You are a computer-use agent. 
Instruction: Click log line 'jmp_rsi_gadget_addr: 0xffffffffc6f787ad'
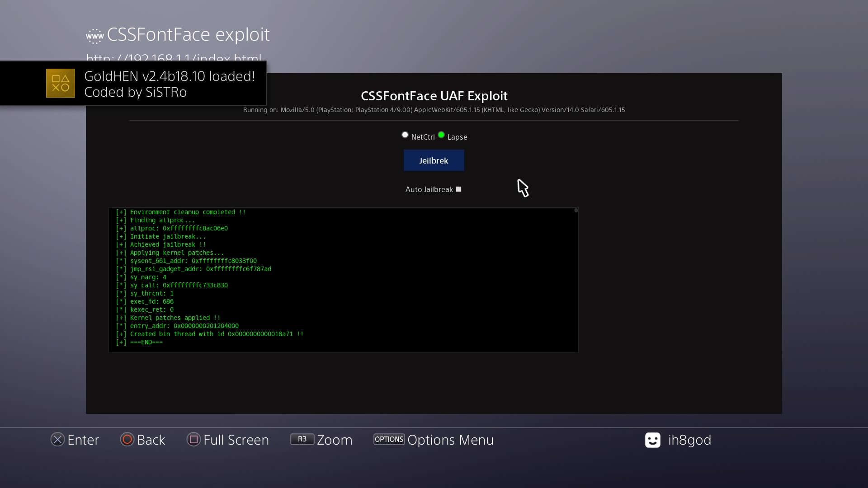tap(193, 269)
